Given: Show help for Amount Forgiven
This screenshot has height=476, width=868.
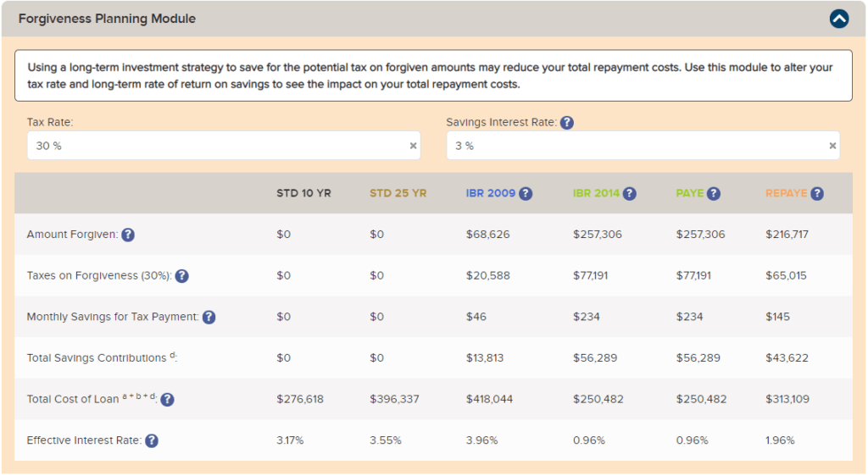Looking at the screenshot, I should 128,235.
